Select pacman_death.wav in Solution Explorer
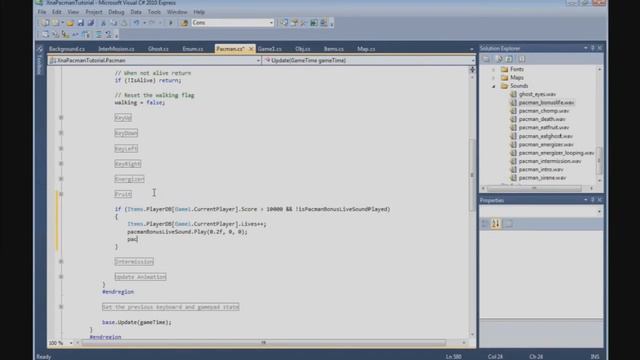 (x=542, y=120)
